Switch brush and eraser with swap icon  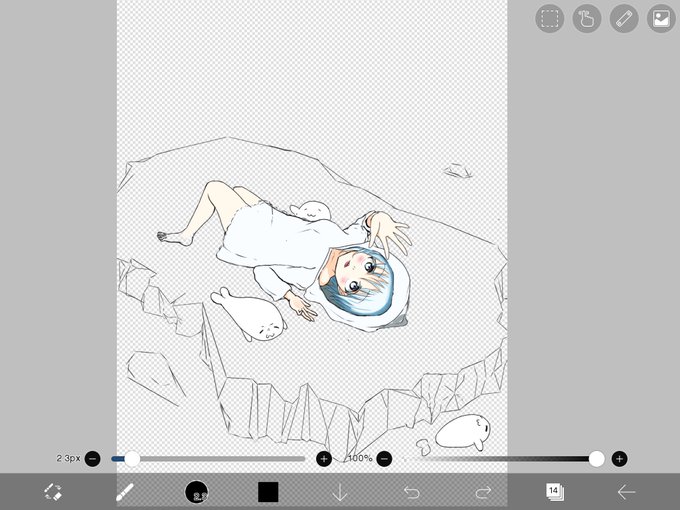tap(53, 492)
